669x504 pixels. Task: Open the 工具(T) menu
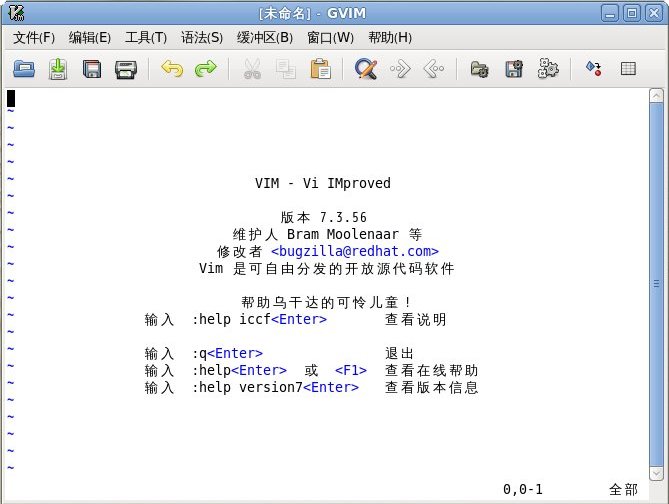click(146, 38)
